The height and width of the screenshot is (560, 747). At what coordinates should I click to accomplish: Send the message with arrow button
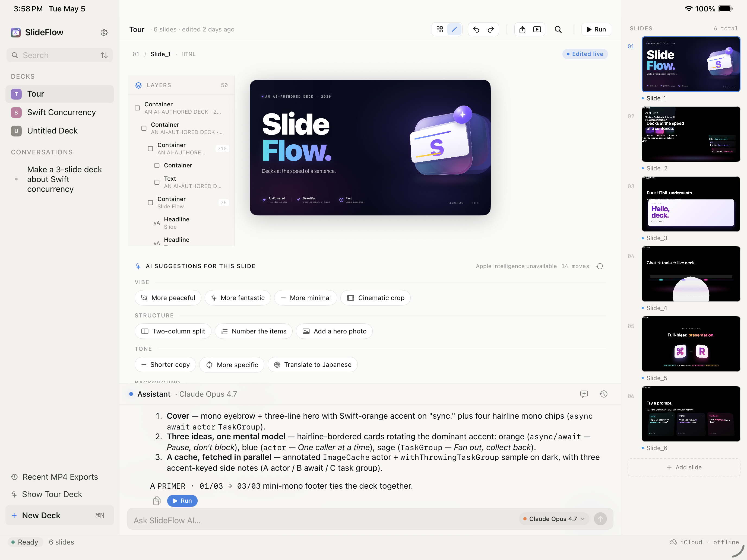600,519
